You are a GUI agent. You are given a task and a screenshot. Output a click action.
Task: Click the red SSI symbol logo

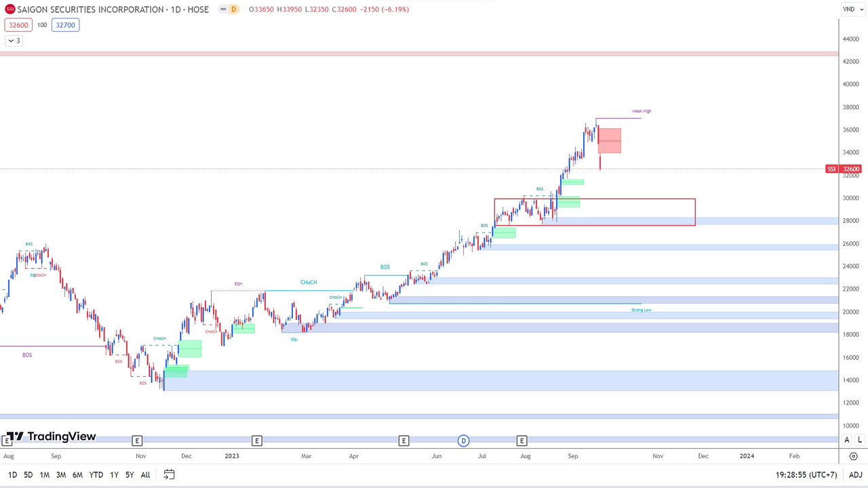(10, 9)
